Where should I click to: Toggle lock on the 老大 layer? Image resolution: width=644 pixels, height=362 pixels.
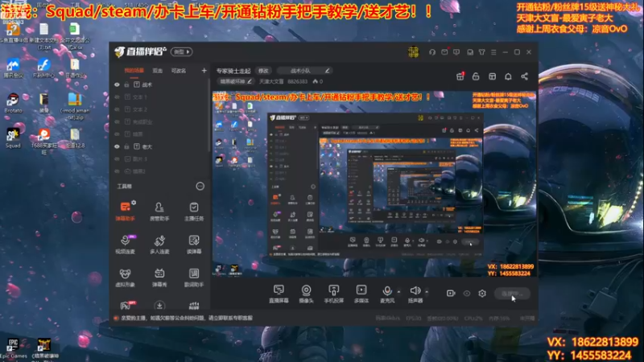[x=127, y=146]
